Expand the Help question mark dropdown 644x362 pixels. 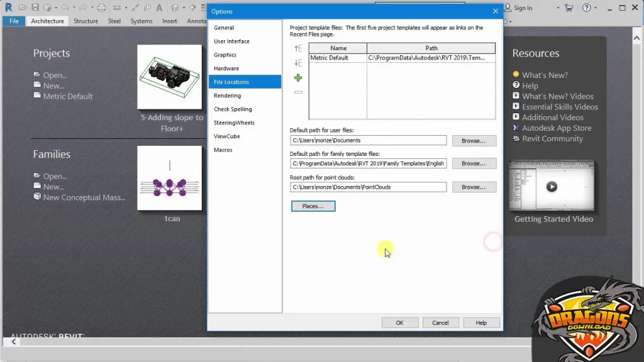point(595,8)
